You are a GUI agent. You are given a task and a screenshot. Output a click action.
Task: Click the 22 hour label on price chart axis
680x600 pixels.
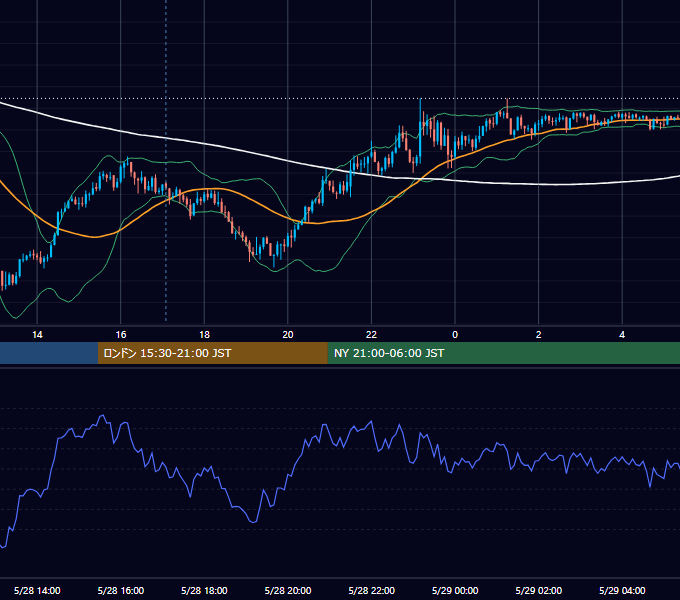pos(371,335)
